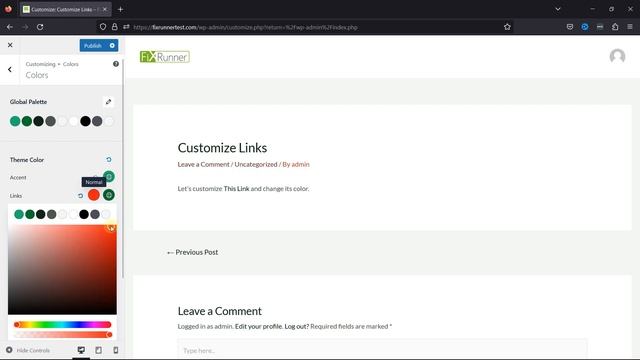
Task: Close the Customizer with the X icon
Action: [x=10, y=45]
